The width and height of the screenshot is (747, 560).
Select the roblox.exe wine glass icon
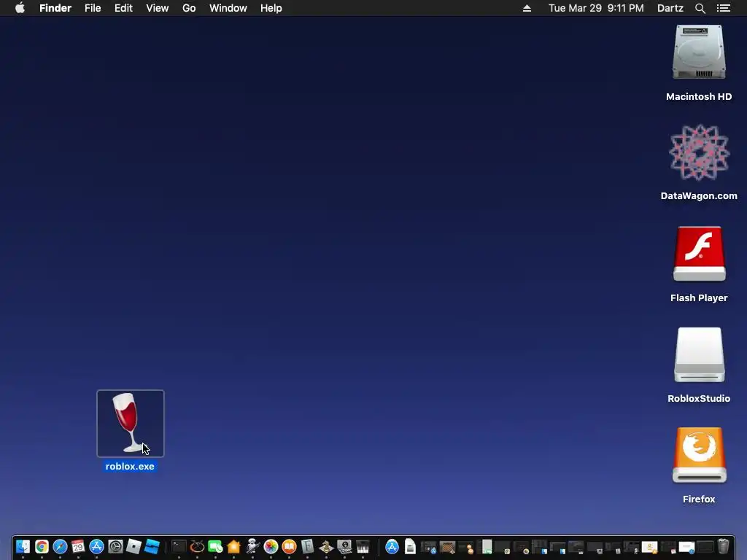pos(130,424)
